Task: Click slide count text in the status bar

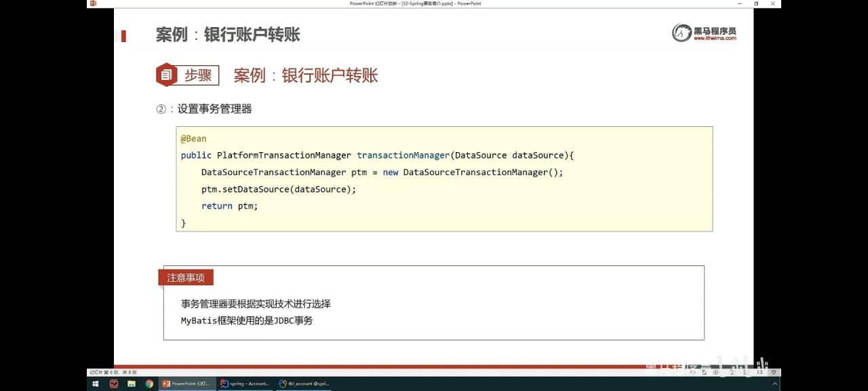Action: (x=113, y=372)
